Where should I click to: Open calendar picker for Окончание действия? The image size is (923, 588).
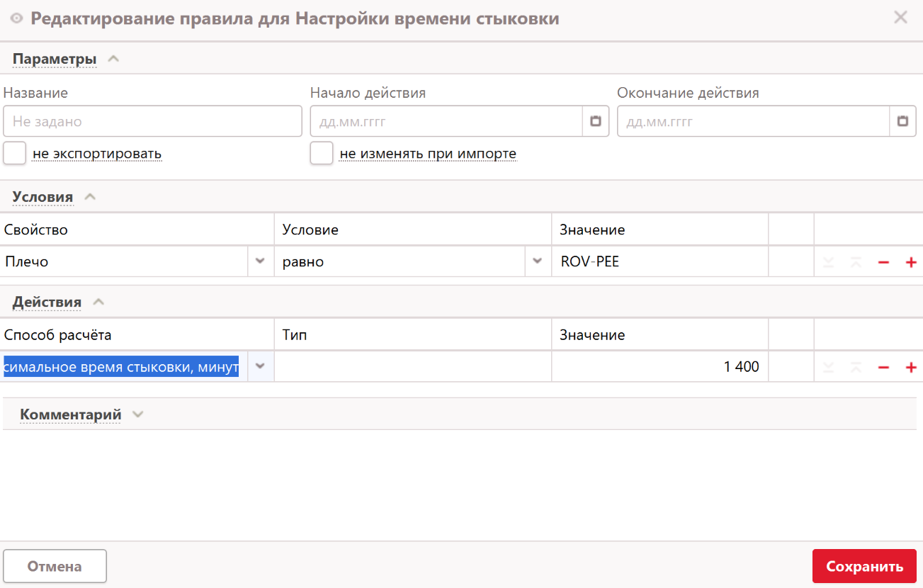point(902,121)
